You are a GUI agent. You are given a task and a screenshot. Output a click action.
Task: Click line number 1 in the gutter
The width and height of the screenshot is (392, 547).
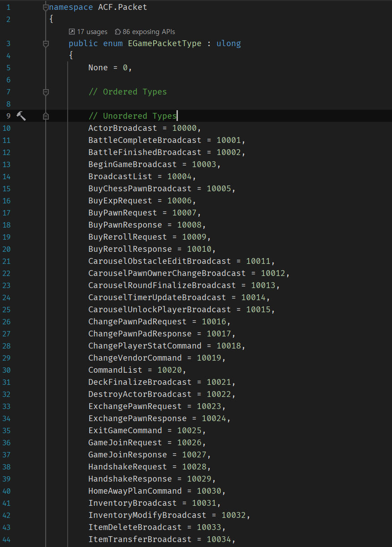pyautogui.click(x=9, y=7)
